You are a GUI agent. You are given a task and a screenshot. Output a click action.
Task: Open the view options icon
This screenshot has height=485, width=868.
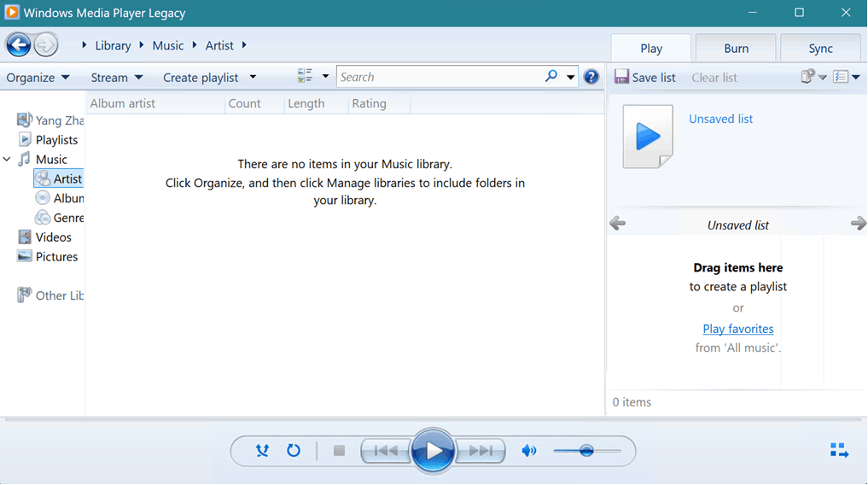click(305, 76)
